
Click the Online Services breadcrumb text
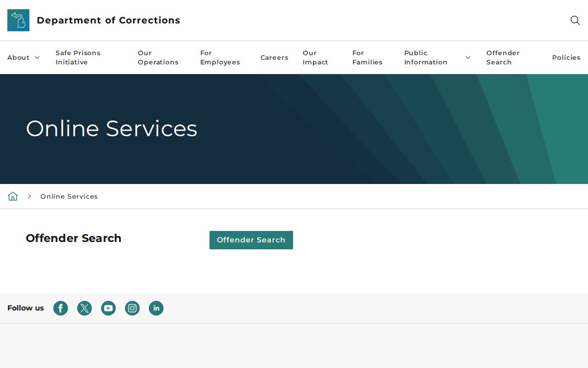69,196
